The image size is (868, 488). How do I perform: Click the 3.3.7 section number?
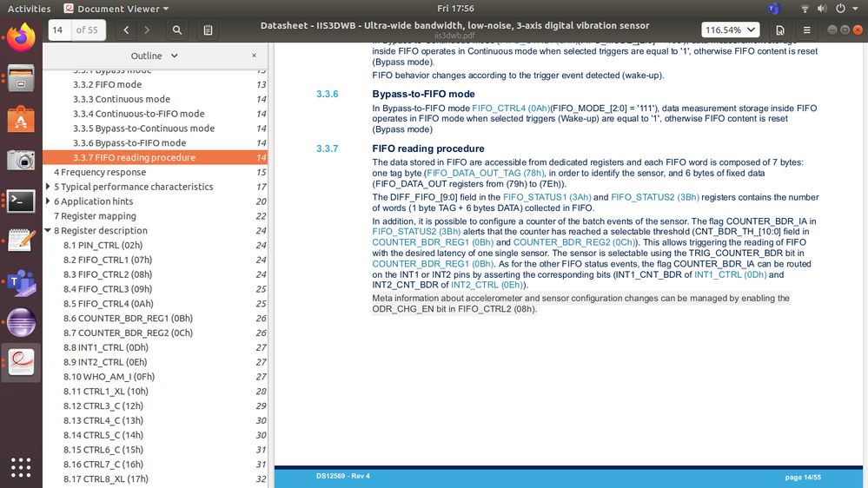coord(328,148)
